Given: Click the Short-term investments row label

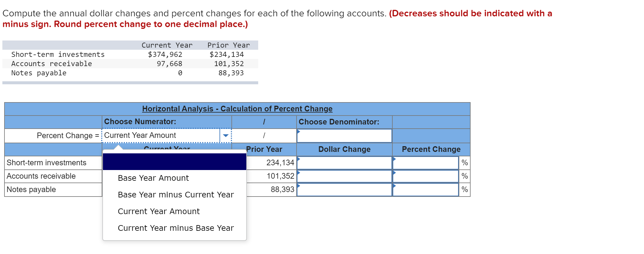Looking at the screenshot, I should pos(46,163).
